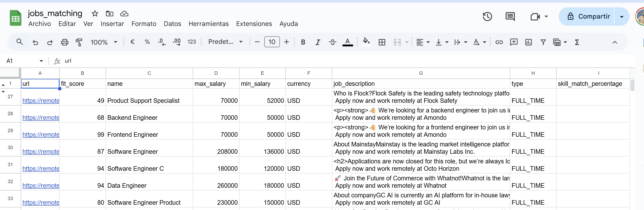This screenshot has height=210, width=644.
Task: Toggle bold formatting
Action: [x=303, y=42]
